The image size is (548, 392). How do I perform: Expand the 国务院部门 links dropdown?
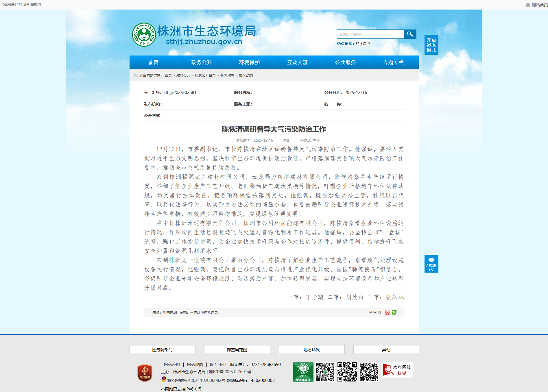click(x=162, y=350)
